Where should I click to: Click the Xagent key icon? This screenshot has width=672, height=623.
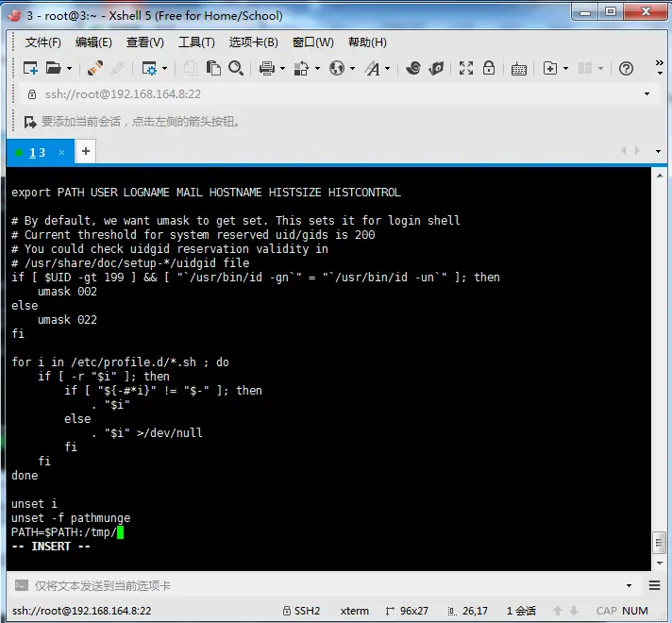[x=436, y=68]
